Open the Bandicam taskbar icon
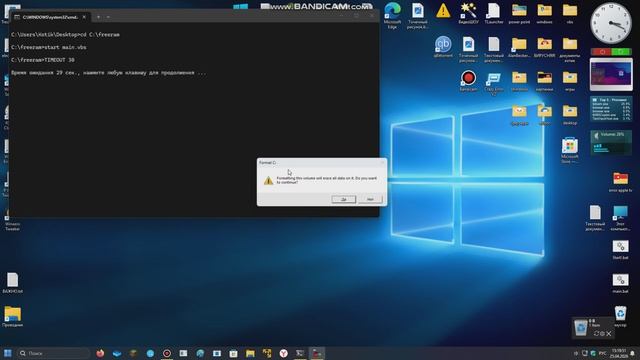Screen dimensions: 640x360 click(167, 353)
